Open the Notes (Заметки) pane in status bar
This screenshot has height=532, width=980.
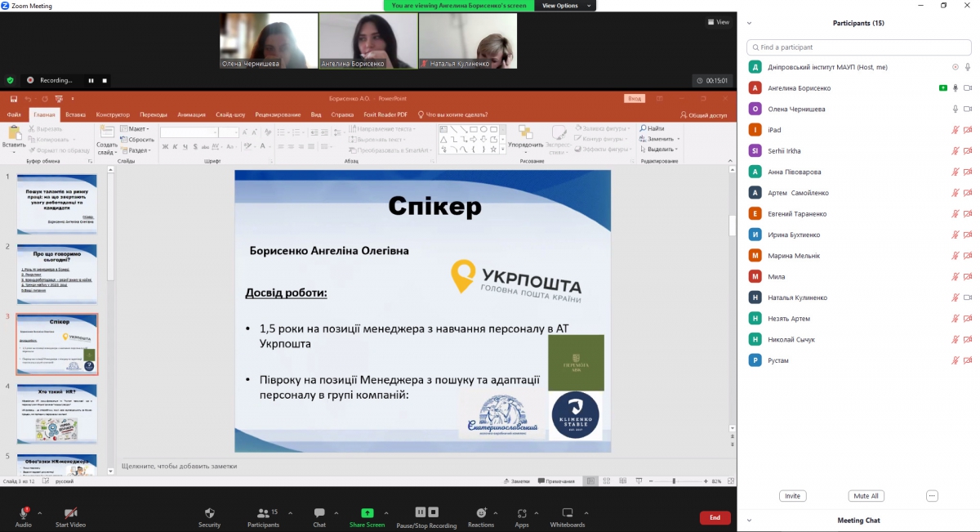coord(515,481)
